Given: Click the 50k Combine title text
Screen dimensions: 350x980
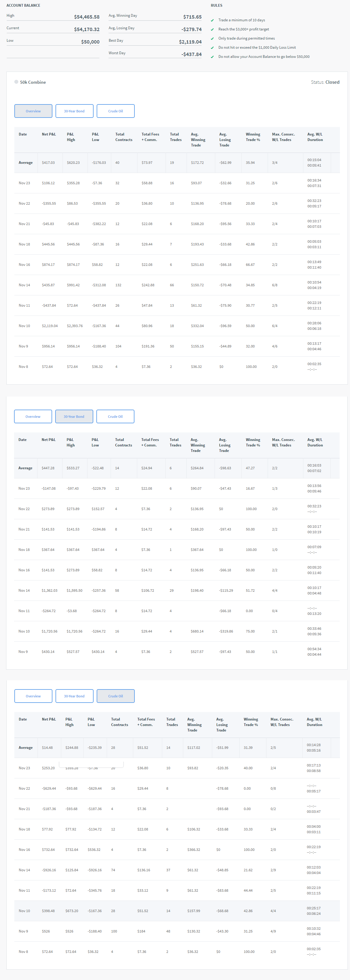Looking at the screenshot, I should click(x=33, y=82).
